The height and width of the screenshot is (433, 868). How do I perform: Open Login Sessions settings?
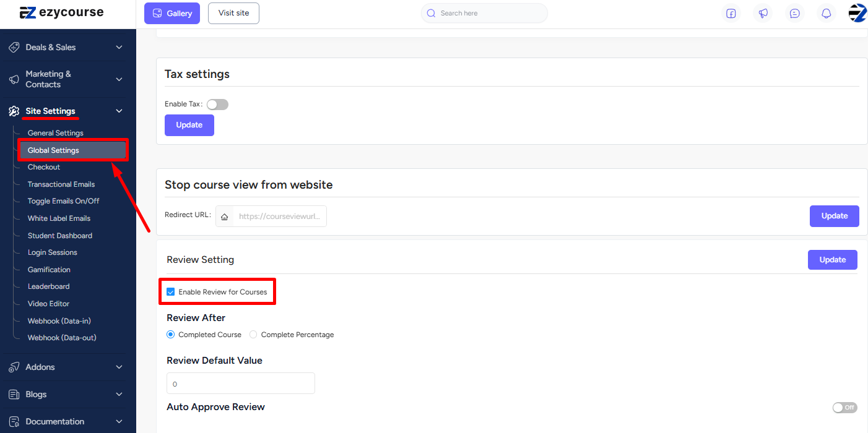(53, 252)
